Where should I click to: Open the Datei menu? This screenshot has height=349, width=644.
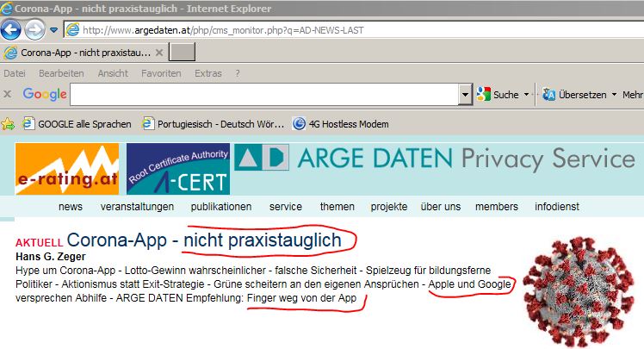pos(15,73)
